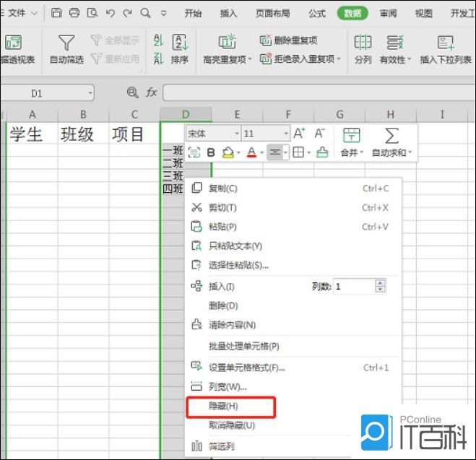Choose 清除内容(N) from context menu
The image size is (476, 460).
click(x=293, y=325)
